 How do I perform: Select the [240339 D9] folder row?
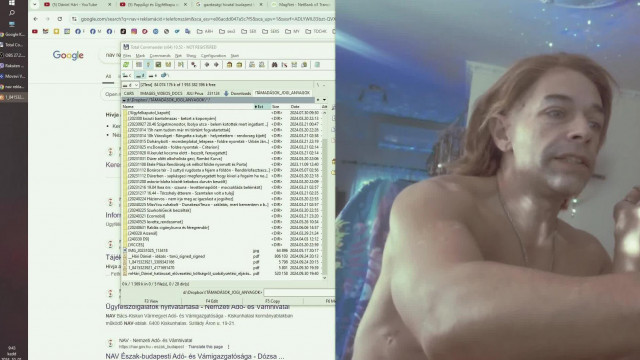click(222, 239)
